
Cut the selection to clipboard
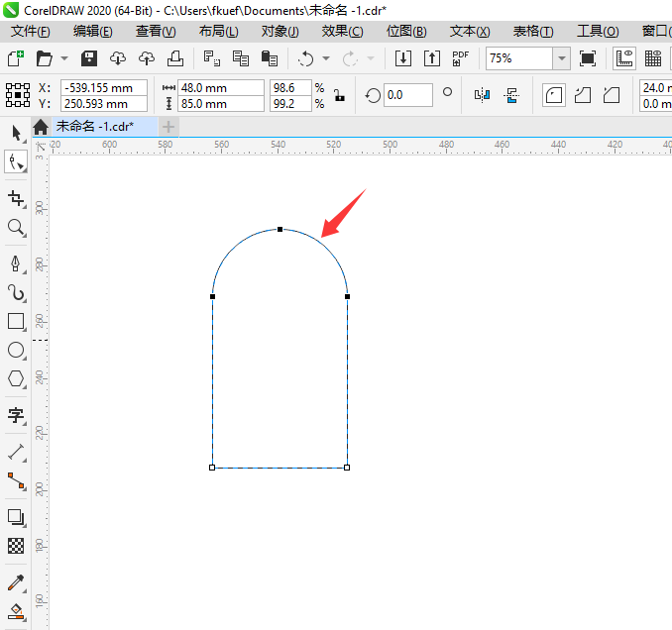click(x=212, y=58)
